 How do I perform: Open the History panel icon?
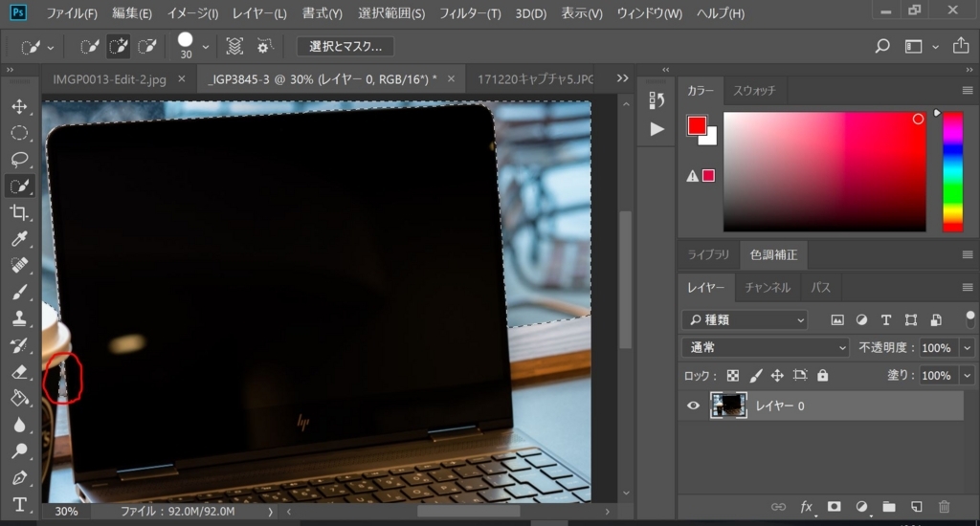[x=657, y=100]
